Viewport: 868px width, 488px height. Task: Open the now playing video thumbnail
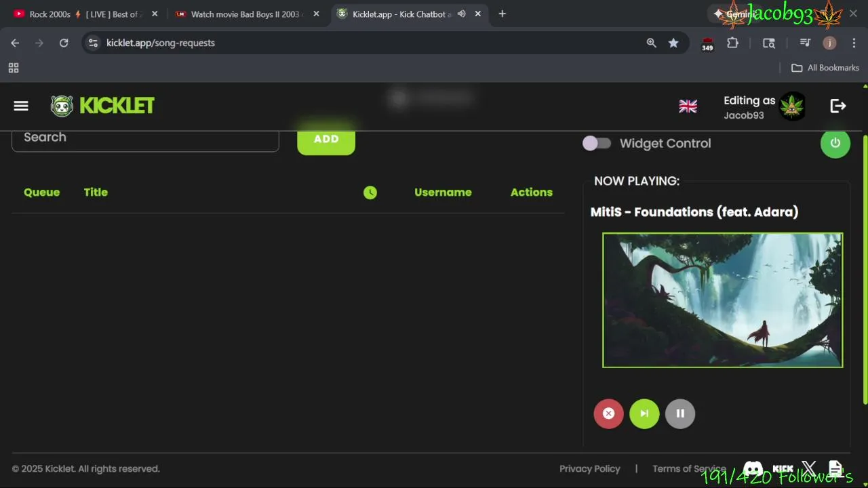[723, 300]
